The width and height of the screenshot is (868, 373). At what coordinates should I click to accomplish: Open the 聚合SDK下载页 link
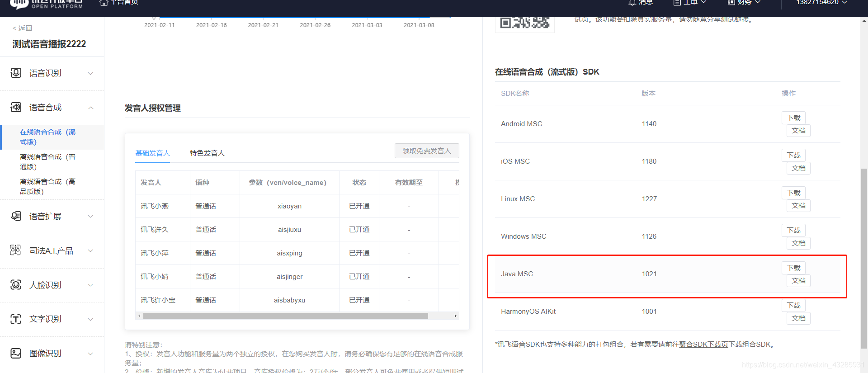703,345
